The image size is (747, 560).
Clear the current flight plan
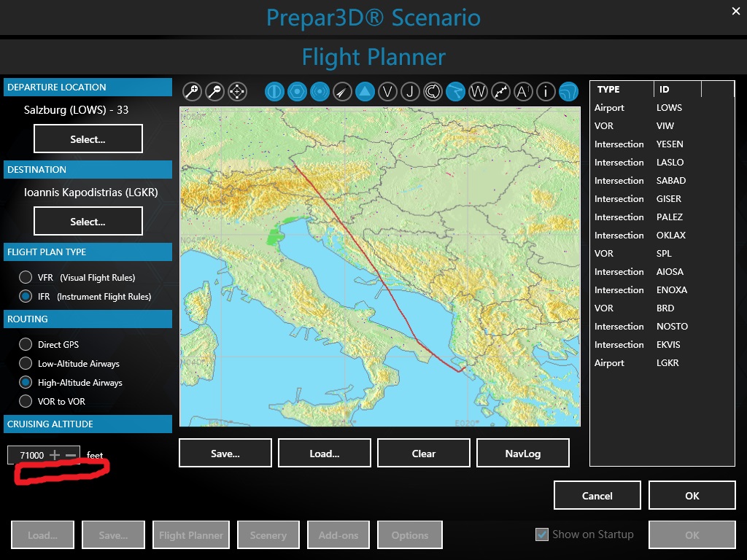coord(424,453)
